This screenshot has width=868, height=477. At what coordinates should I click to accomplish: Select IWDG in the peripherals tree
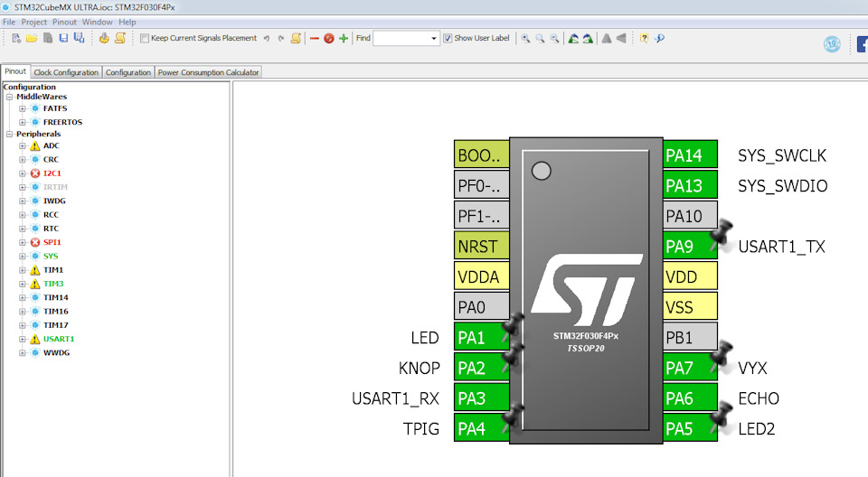click(54, 201)
